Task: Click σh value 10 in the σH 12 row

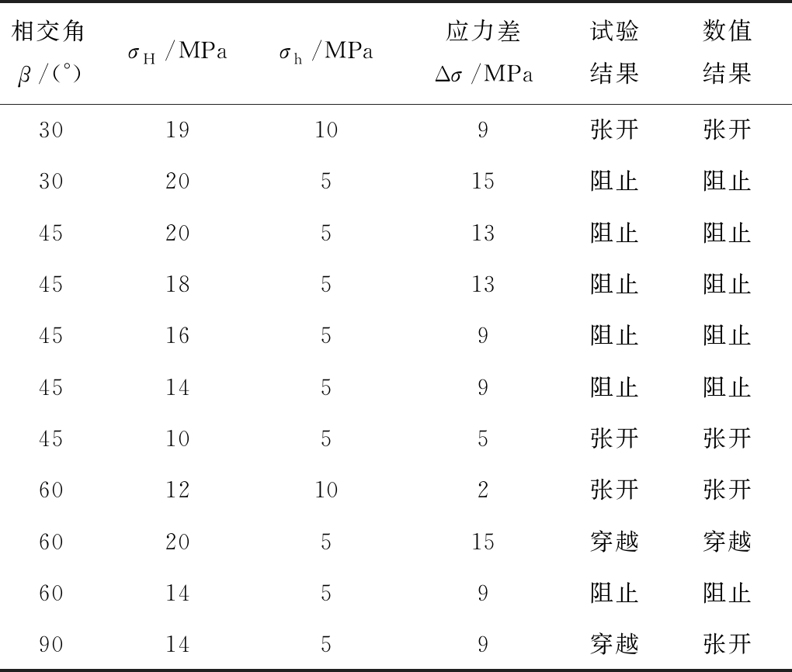Action: pos(326,490)
